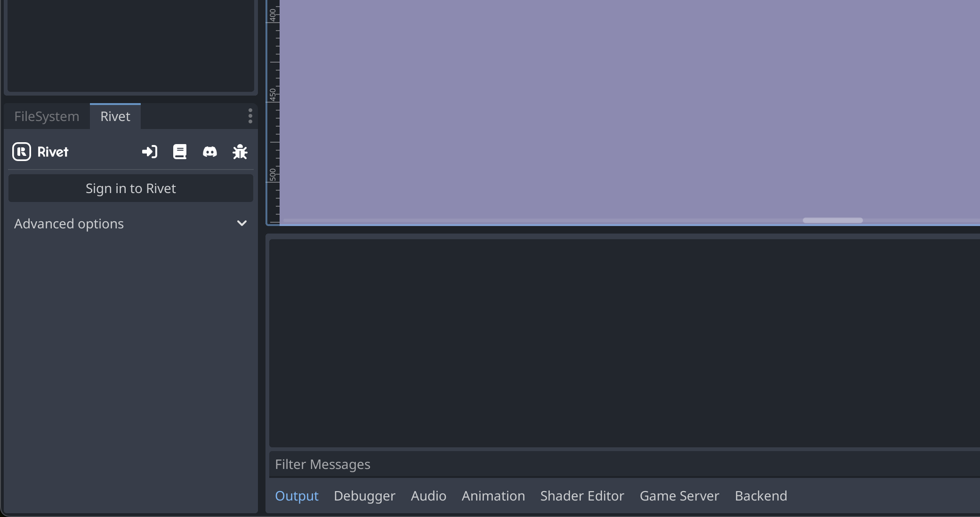
Task: Select the Animation tab
Action: pos(493,496)
